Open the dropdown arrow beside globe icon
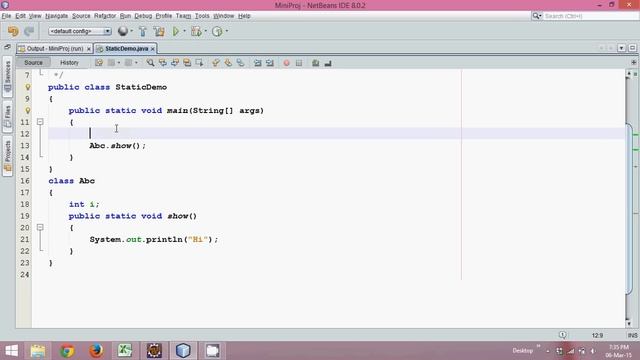 point(131,31)
